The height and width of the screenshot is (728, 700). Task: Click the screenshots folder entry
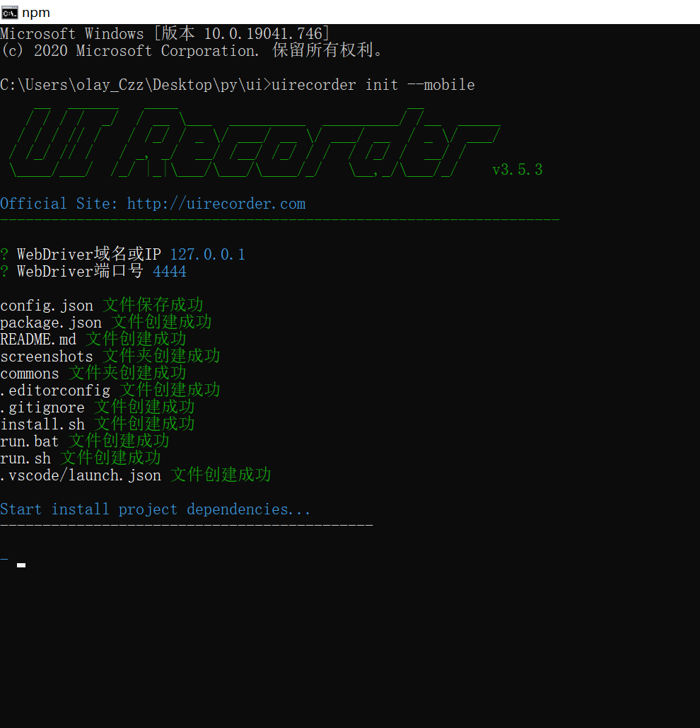[x=47, y=356]
